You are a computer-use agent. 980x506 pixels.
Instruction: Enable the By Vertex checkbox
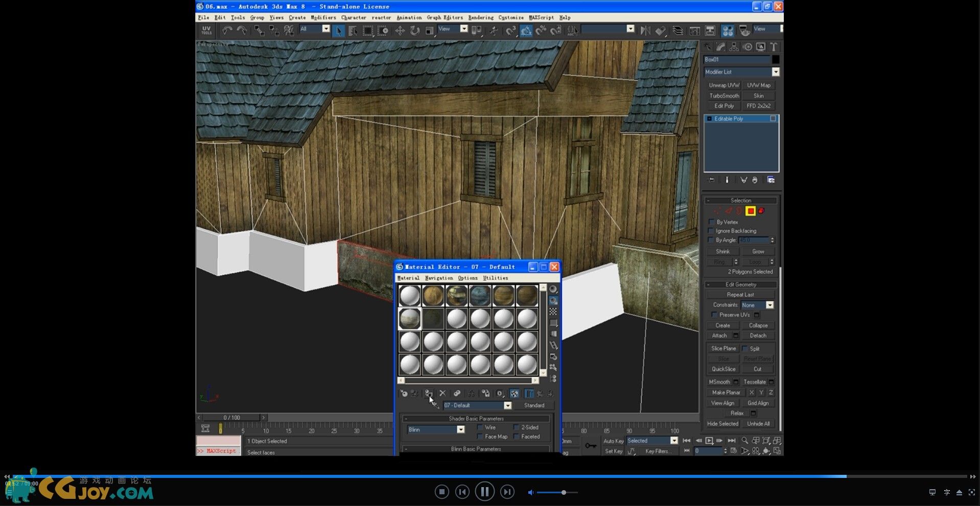(711, 222)
